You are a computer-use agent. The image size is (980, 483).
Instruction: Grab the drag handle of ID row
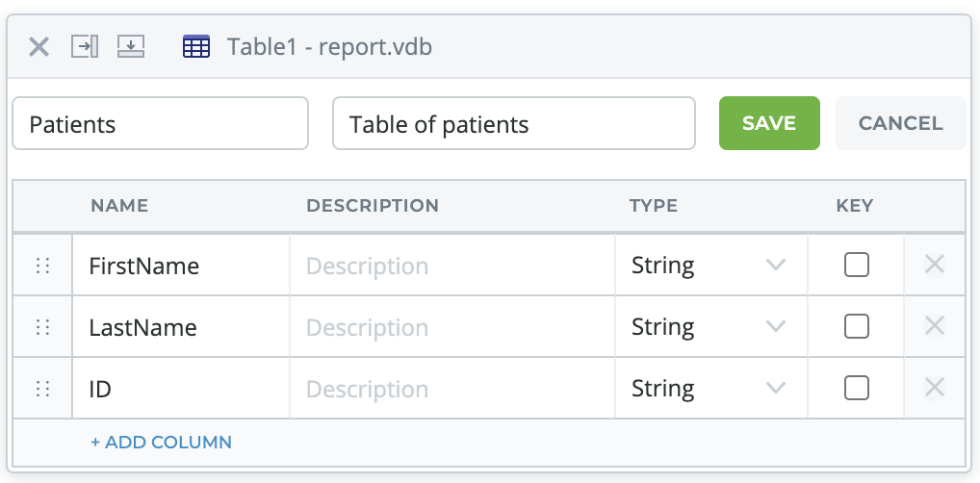42,389
